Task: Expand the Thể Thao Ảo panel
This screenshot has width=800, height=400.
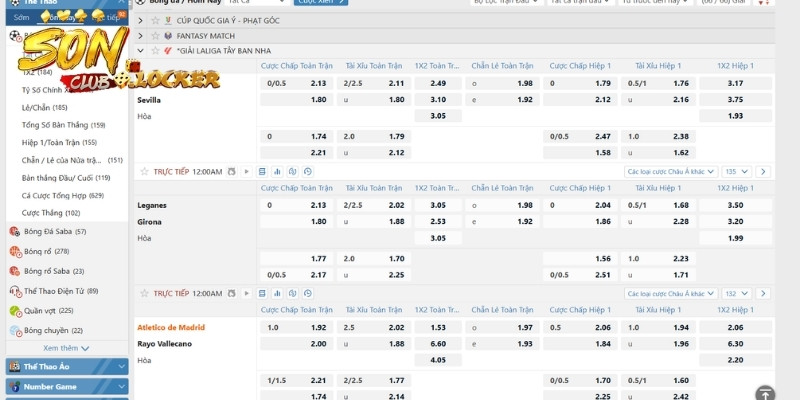Action: pos(67,366)
